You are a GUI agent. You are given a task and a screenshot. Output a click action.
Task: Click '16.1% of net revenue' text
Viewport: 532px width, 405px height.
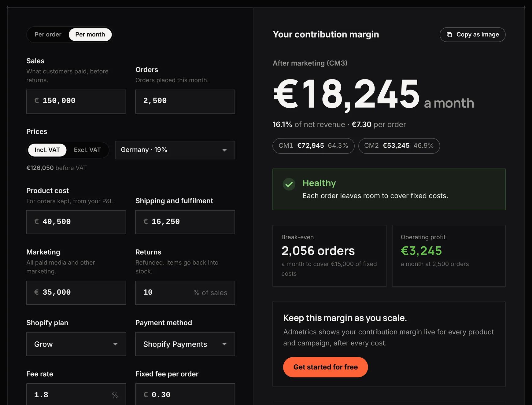[309, 124]
